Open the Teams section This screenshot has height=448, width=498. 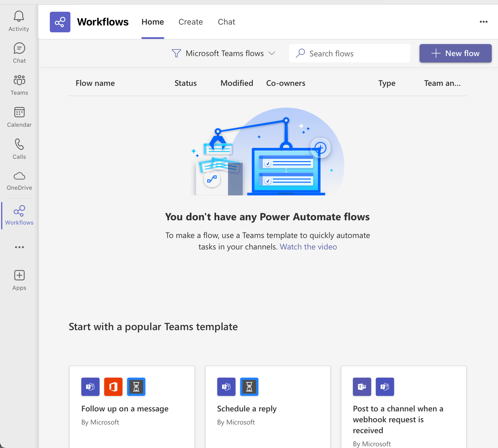pos(19,84)
